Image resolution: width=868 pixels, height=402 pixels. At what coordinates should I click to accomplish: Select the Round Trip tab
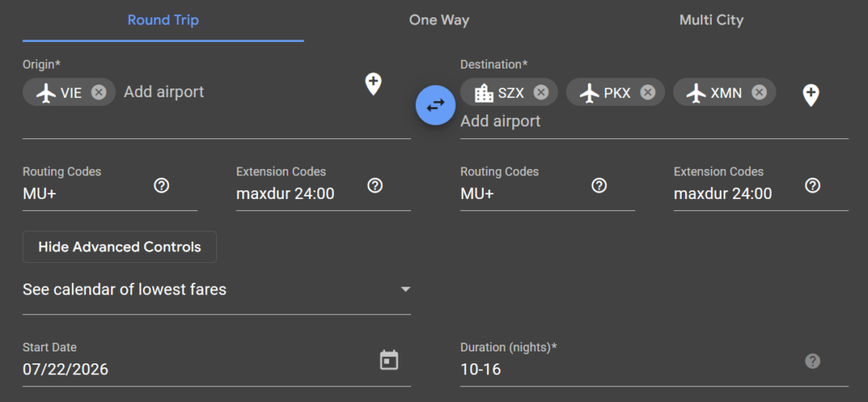[163, 21]
